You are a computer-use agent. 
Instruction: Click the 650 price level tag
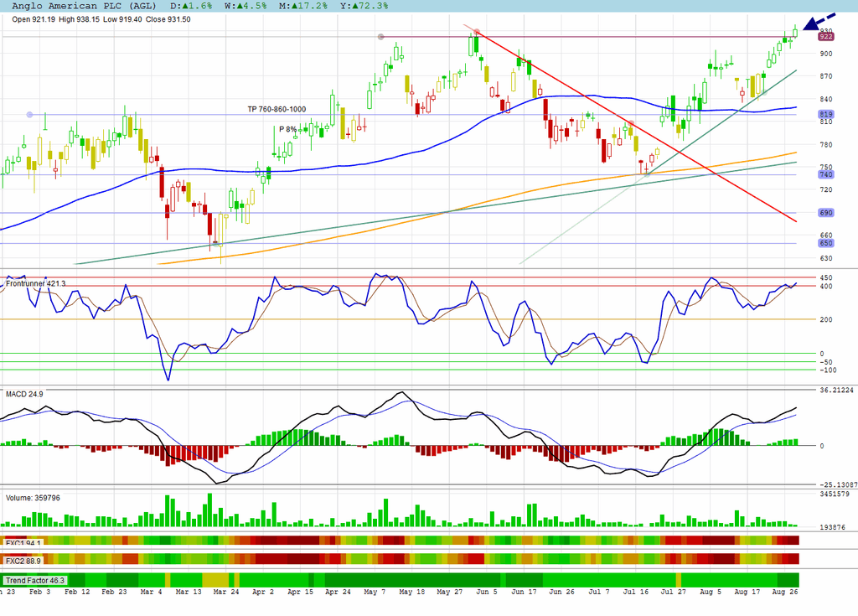click(x=825, y=243)
